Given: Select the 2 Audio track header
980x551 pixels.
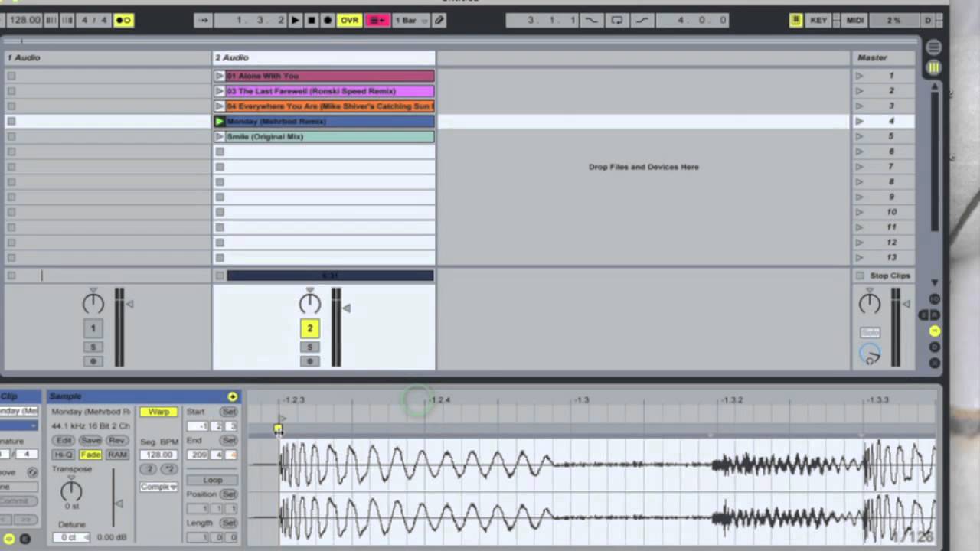Looking at the screenshot, I should [x=324, y=57].
